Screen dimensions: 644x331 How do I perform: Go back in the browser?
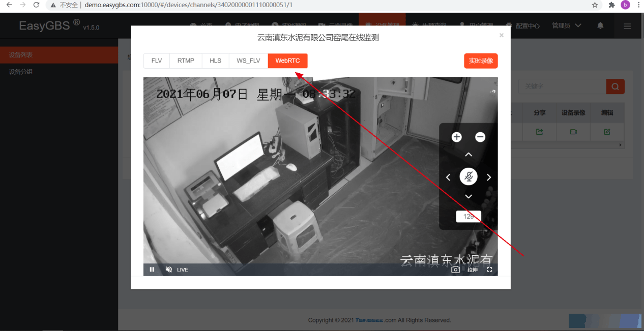coord(9,5)
